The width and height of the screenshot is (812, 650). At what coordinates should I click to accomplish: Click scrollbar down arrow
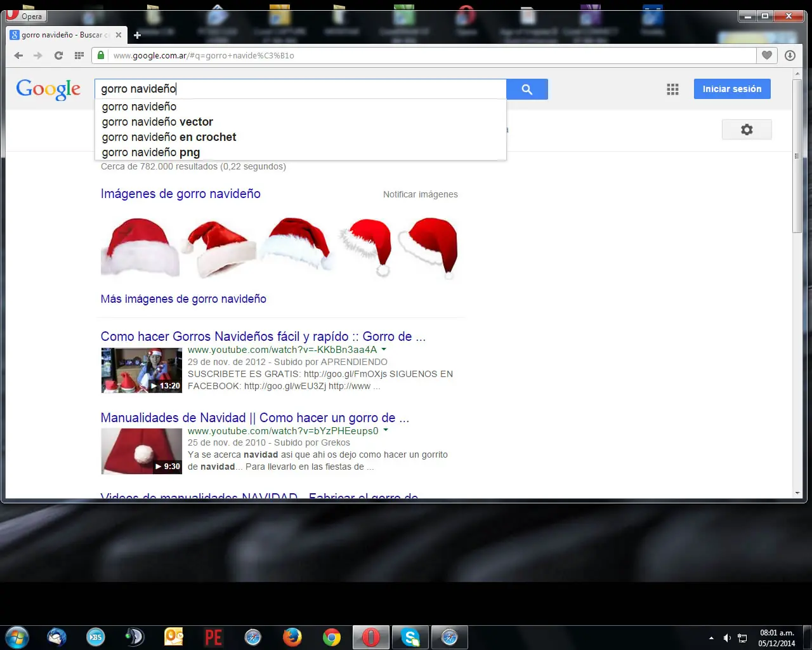click(x=797, y=493)
